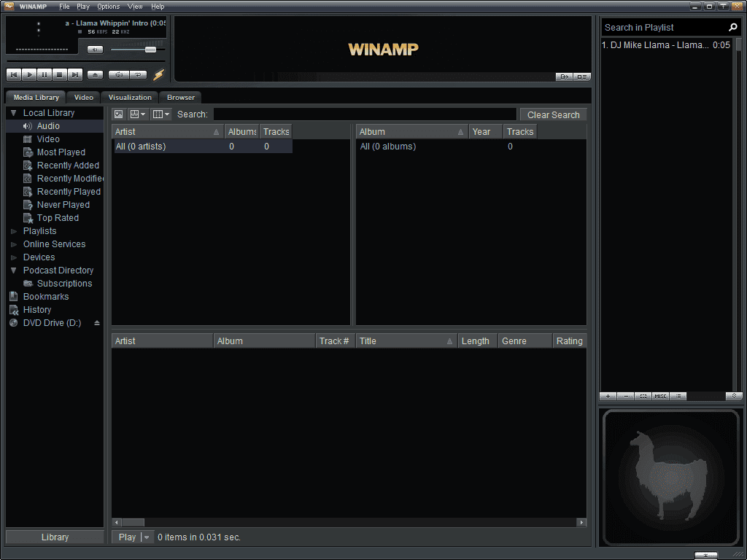
Task: Add files with the playlist plus button
Action: (x=608, y=396)
